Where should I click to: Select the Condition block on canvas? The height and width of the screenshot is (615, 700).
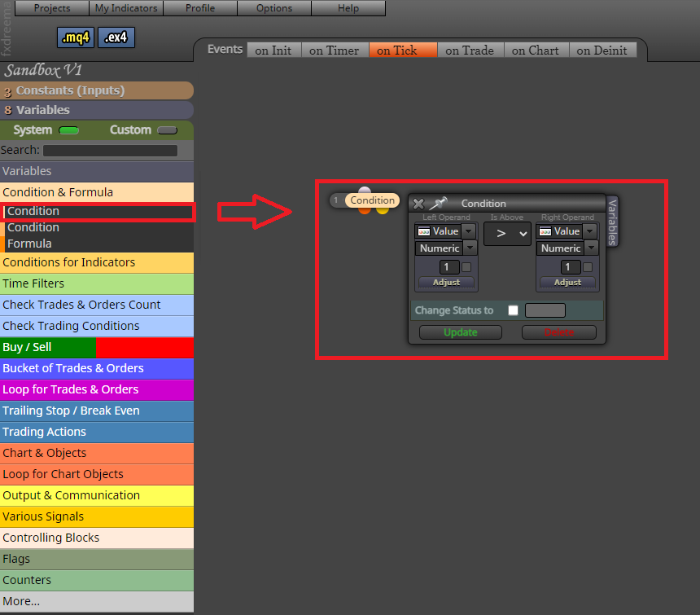click(x=372, y=200)
